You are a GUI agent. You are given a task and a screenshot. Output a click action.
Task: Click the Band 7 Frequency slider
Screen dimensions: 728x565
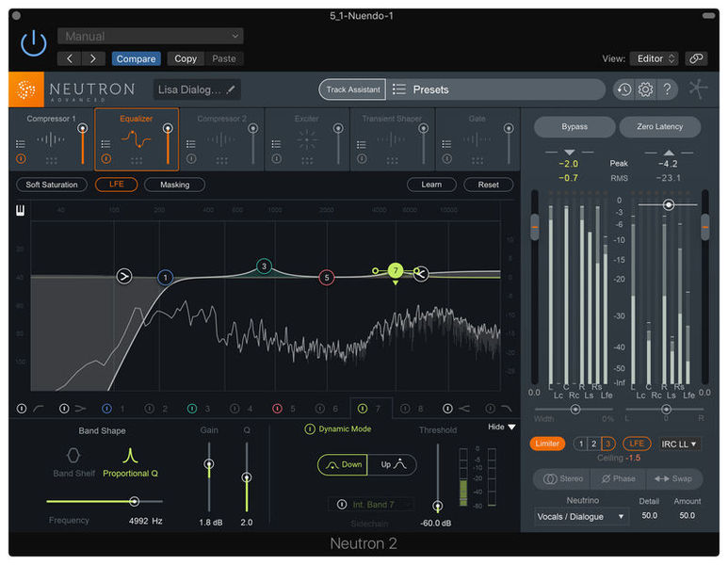(x=105, y=501)
